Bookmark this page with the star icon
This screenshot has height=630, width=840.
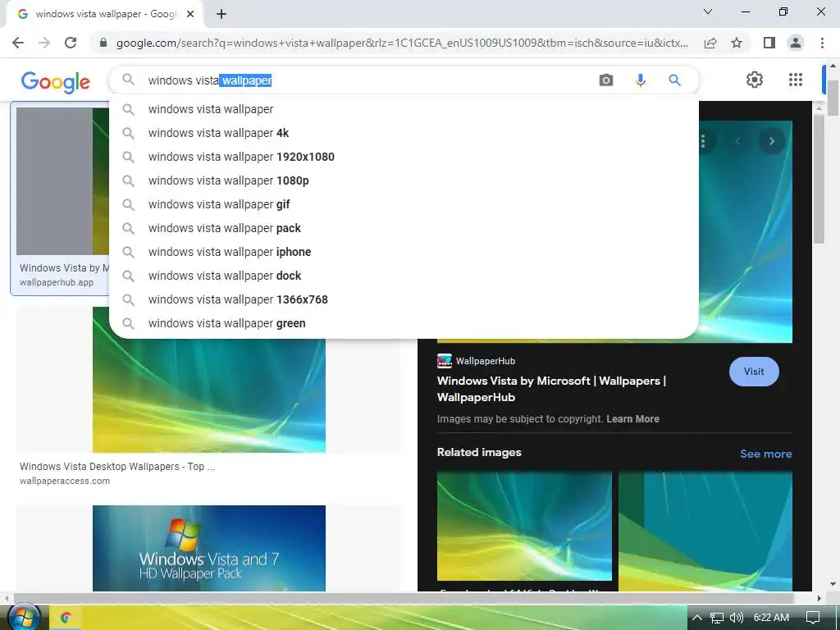(x=737, y=43)
